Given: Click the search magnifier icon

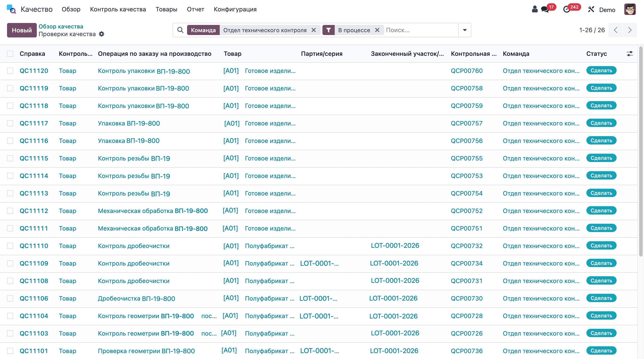Looking at the screenshot, I should pos(180,30).
